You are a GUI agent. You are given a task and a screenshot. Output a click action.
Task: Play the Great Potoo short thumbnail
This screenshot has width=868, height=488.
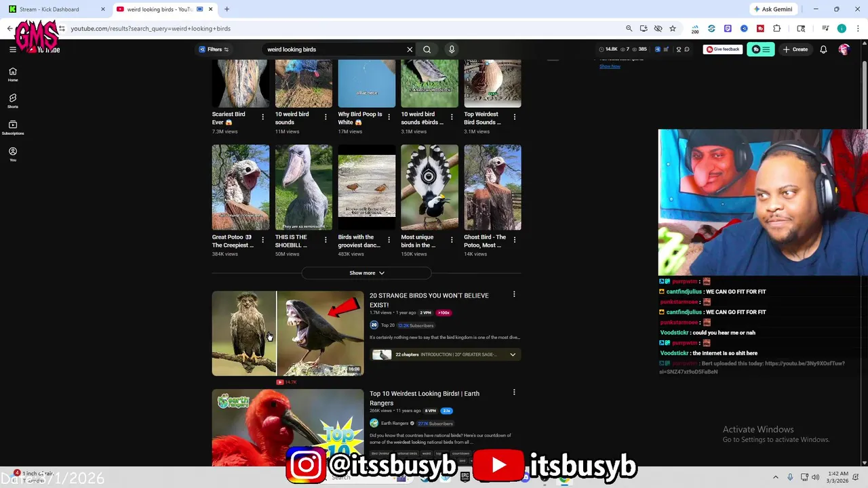coord(241,187)
